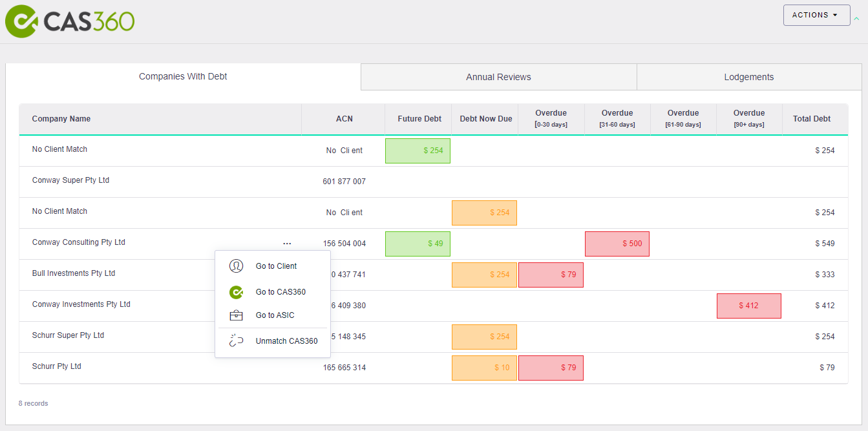Sort by Overdue 31-60 days header
The height and width of the screenshot is (431, 868).
click(617, 119)
